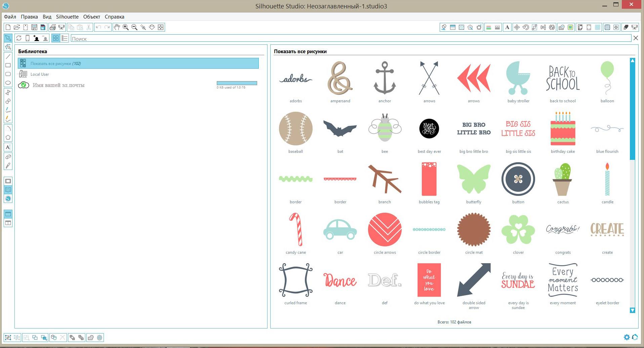Click the Zoom In magnifier icon
This screenshot has height=348, width=644.
[x=126, y=27]
